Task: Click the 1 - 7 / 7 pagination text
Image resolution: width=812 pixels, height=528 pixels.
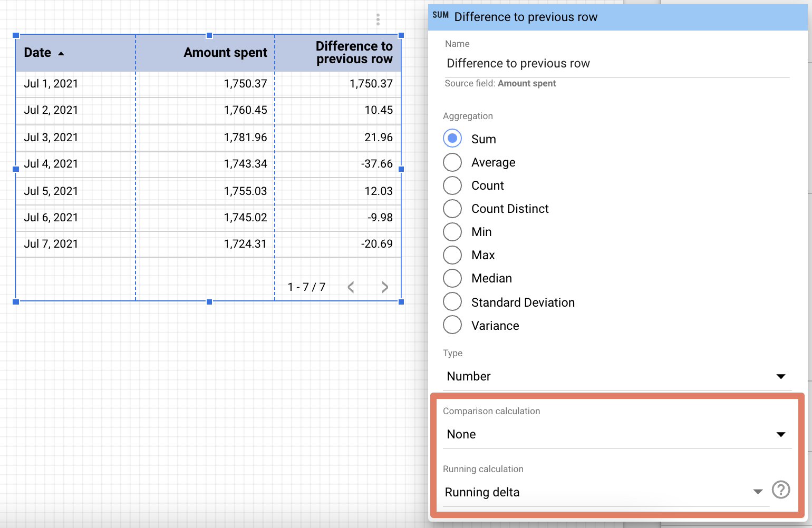Action: click(306, 287)
